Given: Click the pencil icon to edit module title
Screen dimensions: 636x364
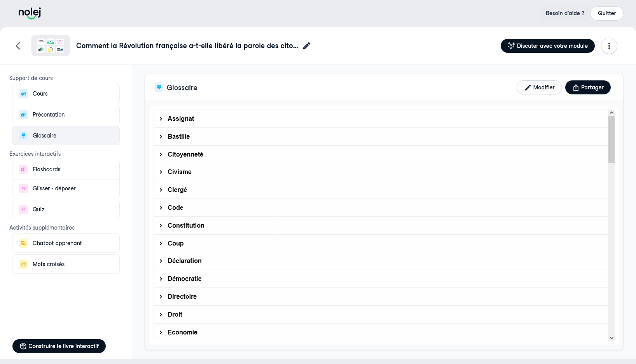Looking at the screenshot, I should (306, 46).
